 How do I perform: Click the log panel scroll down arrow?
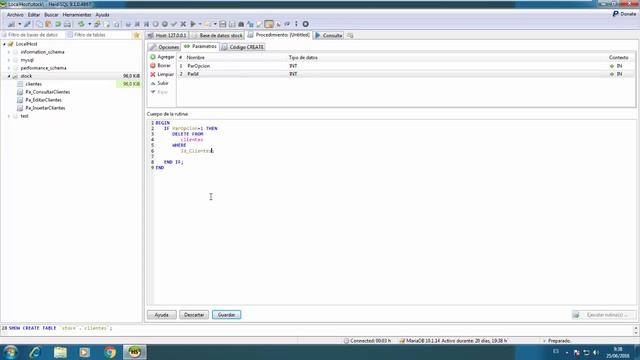click(x=636, y=333)
